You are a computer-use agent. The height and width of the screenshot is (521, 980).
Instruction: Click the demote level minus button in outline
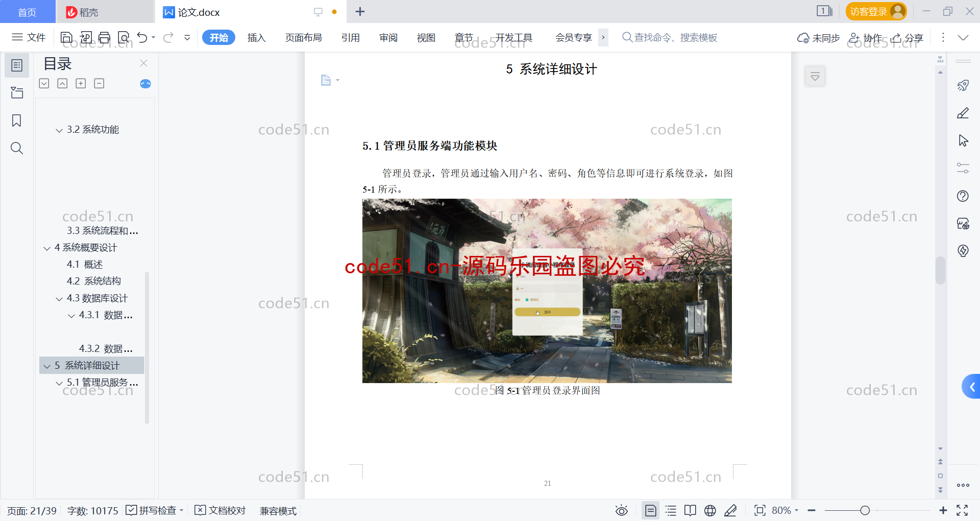pos(99,83)
